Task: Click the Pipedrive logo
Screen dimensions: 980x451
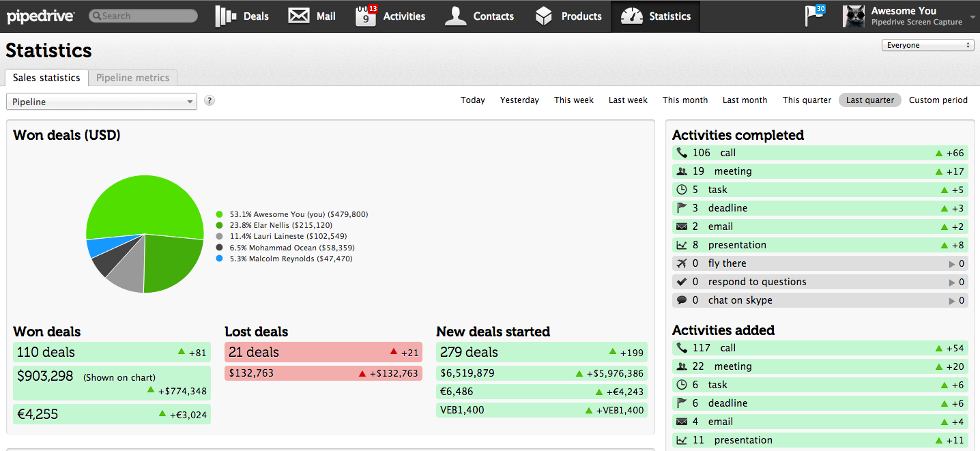Action: (41, 16)
